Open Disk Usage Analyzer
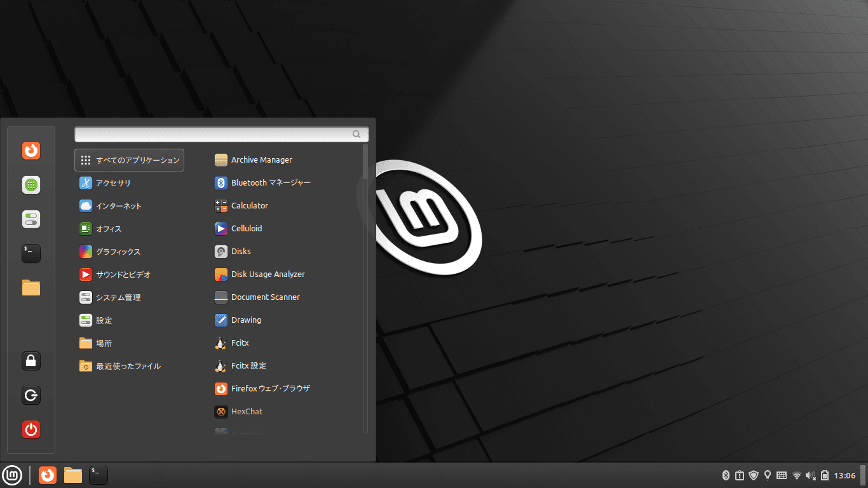The image size is (868, 488). [286, 274]
